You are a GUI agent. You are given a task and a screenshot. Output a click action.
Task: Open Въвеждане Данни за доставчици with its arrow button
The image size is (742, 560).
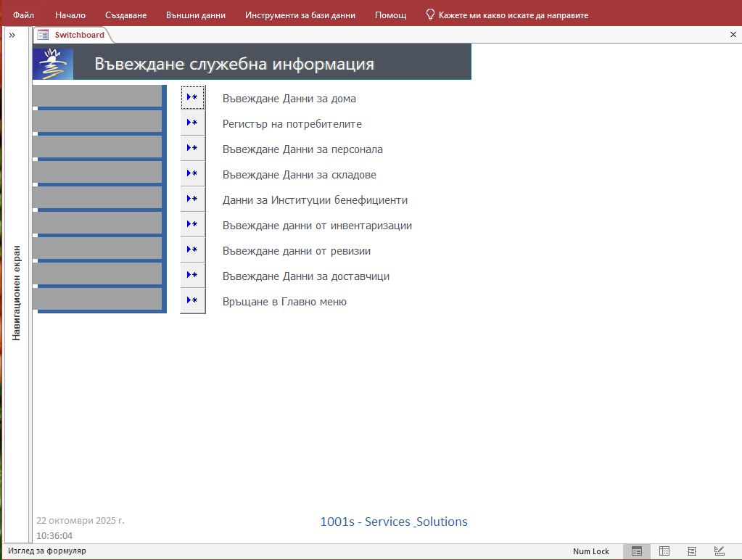tap(192, 276)
